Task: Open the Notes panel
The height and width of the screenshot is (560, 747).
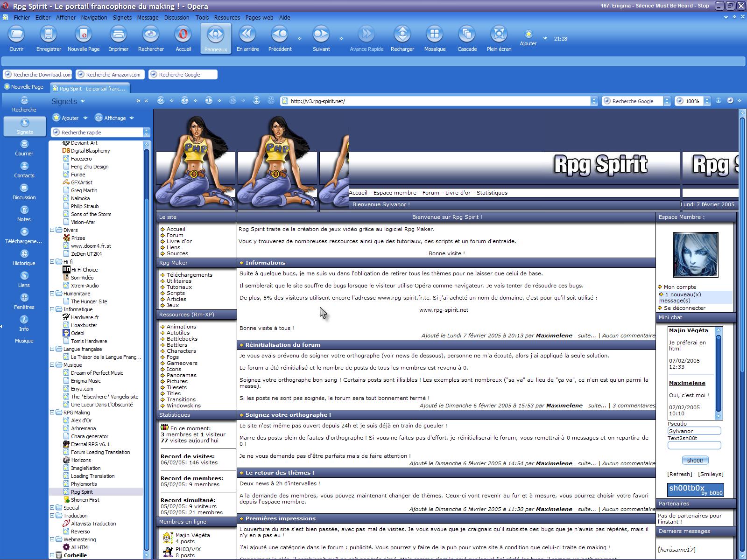Action: (x=24, y=214)
